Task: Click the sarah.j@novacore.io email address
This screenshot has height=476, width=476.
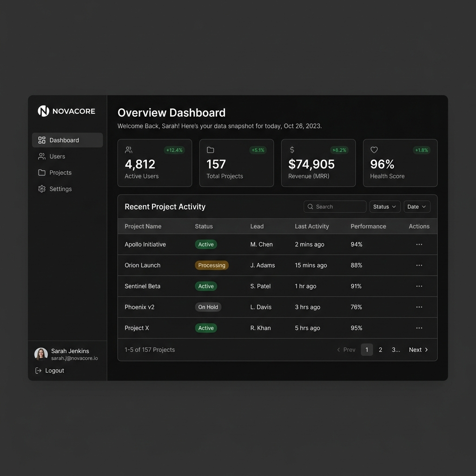Action: tap(74, 358)
